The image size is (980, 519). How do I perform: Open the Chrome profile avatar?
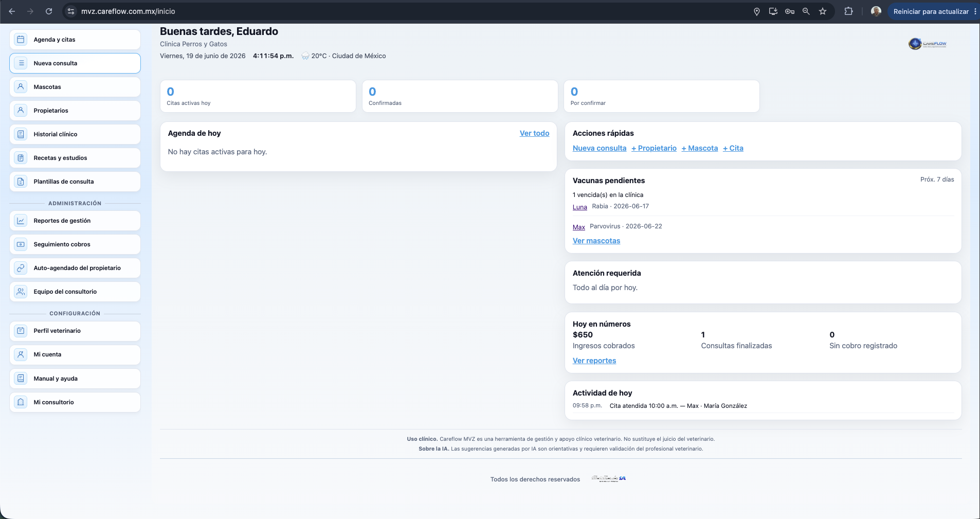pyautogui.click(x=876, y=11)
